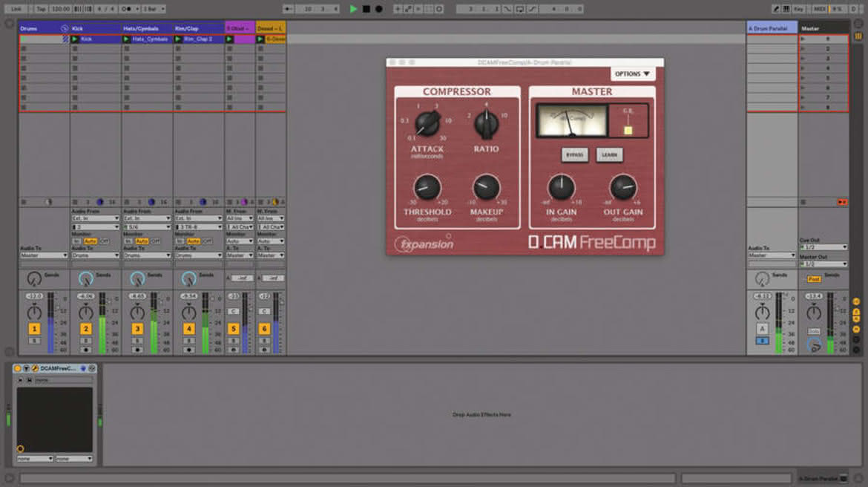Open Kick track Audio From dropdown
Image resolution: width=868 pixels, height=487 pixels.
(x=96, y=218)
